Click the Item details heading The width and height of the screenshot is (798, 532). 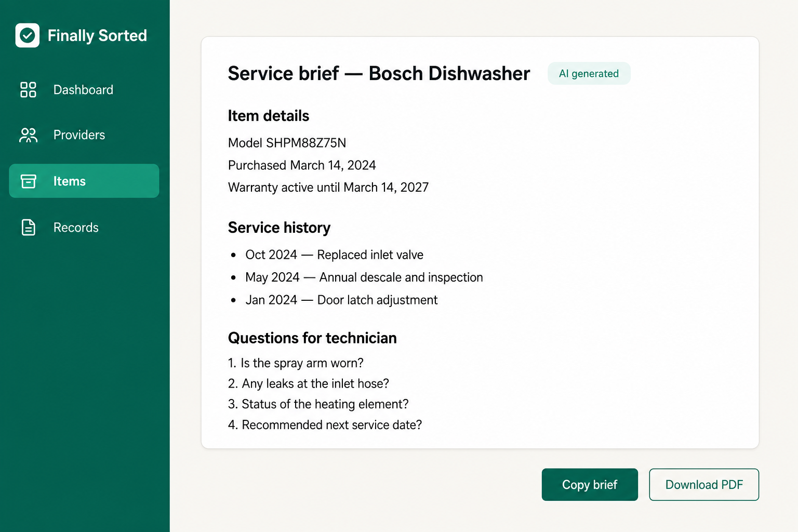click(269, 116)
